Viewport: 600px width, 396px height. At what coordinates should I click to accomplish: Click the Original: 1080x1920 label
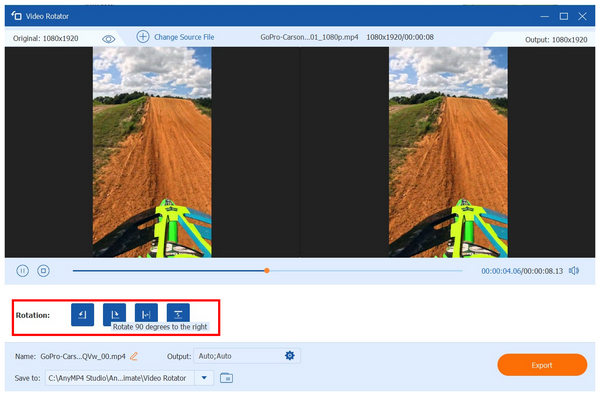(46, 38)
